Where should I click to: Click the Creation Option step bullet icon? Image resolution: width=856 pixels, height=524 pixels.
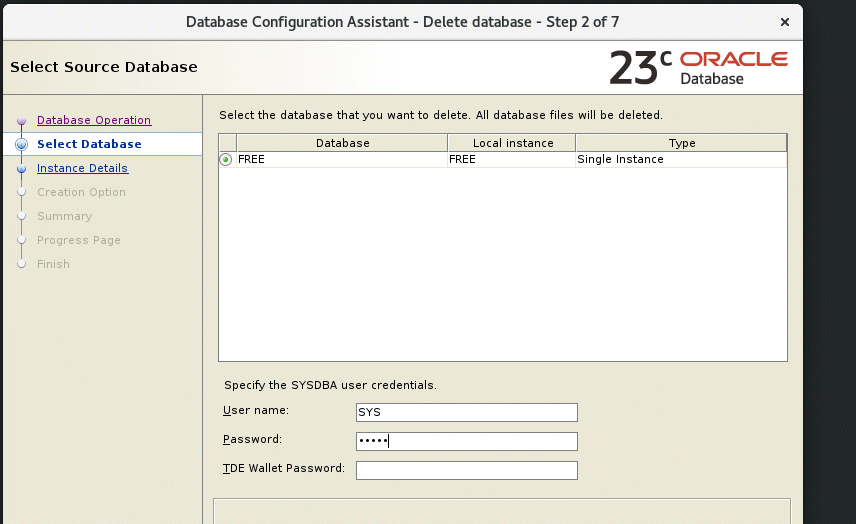21,193
